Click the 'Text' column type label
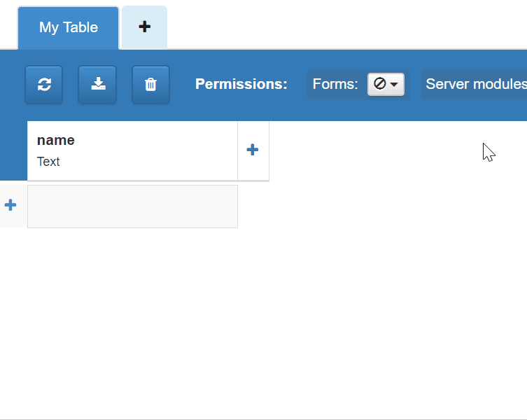This screenshot has width=527, height=420. click(48, 162)
